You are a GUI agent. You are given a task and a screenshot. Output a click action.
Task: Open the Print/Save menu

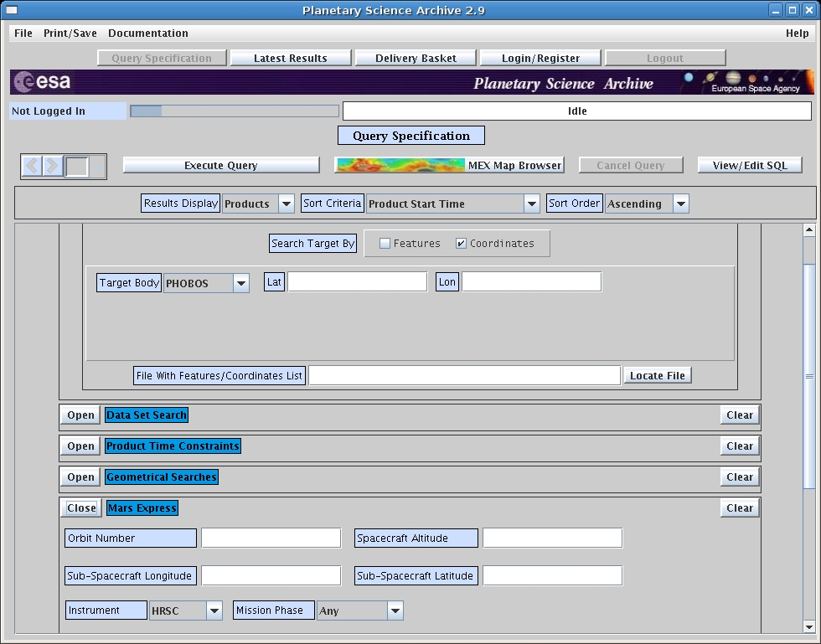[x=70, y=33]
